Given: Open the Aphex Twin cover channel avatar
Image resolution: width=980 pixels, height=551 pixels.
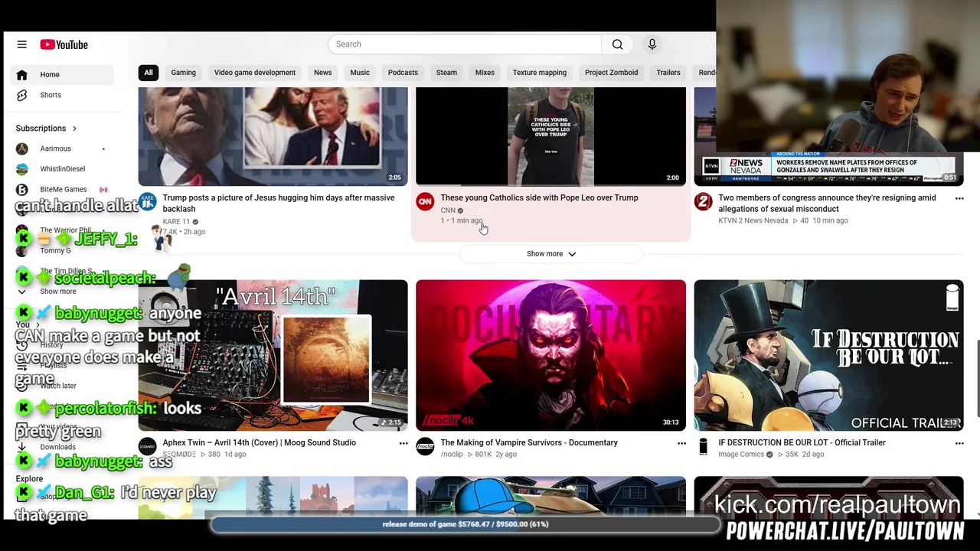Looking at the screenshot, I should coord(147,447).
